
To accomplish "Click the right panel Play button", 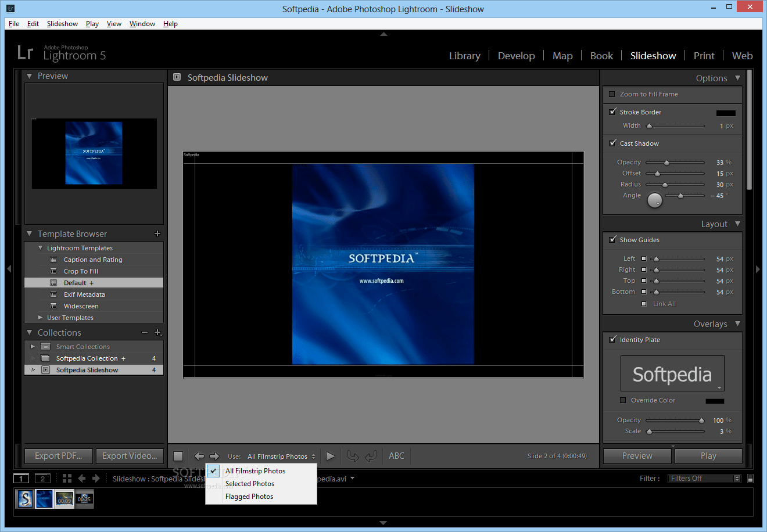I will pyautogui.click(x=708, y=456).
